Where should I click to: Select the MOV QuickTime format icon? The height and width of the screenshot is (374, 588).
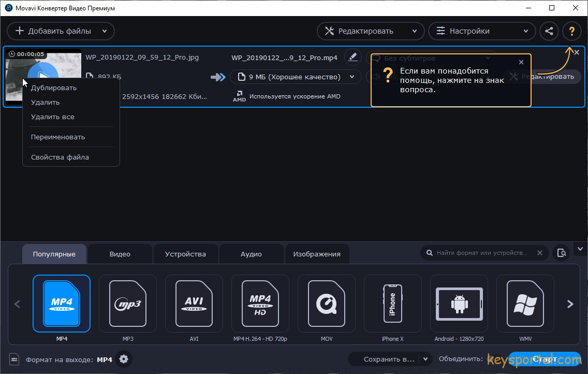point(327,304)
